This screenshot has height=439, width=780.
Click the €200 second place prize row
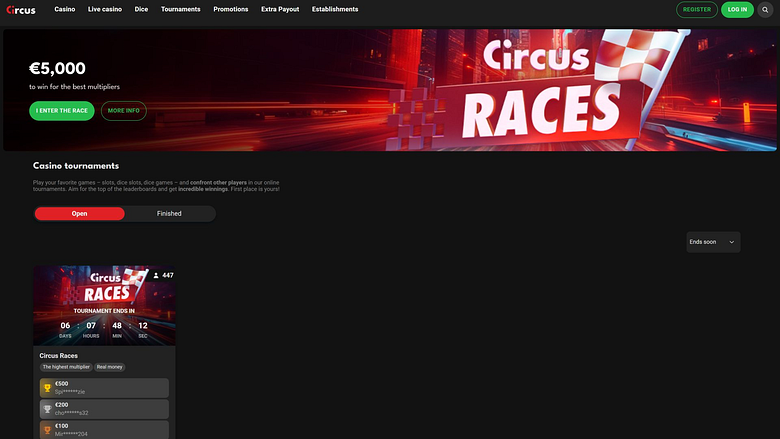104,409
